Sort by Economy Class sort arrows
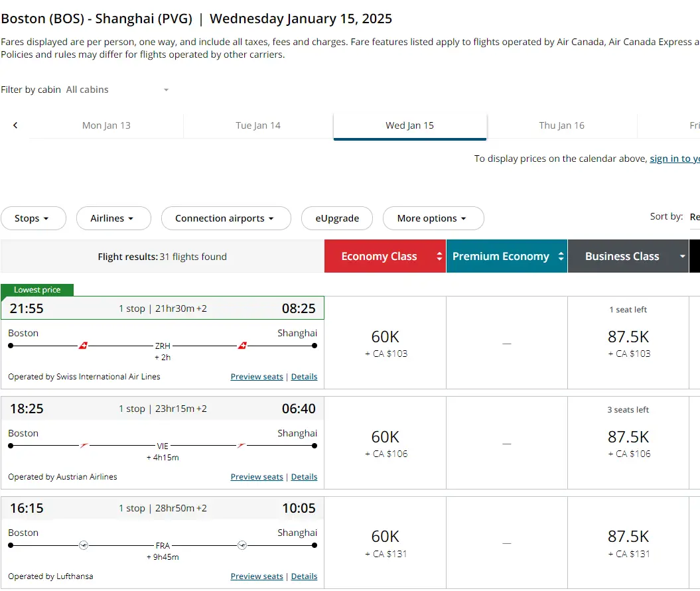Viewport: 700px width, 591px height. tap(439, 257)
